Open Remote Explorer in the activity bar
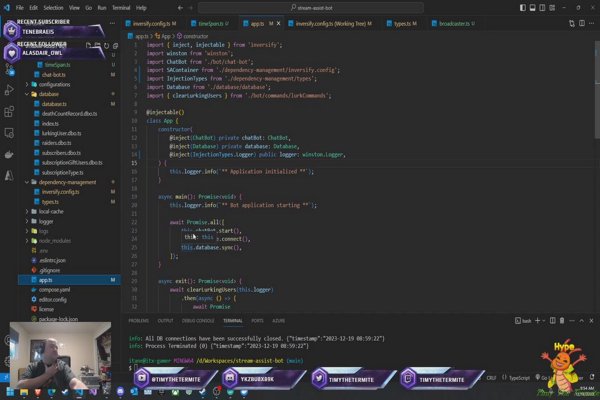 point(9,133)
